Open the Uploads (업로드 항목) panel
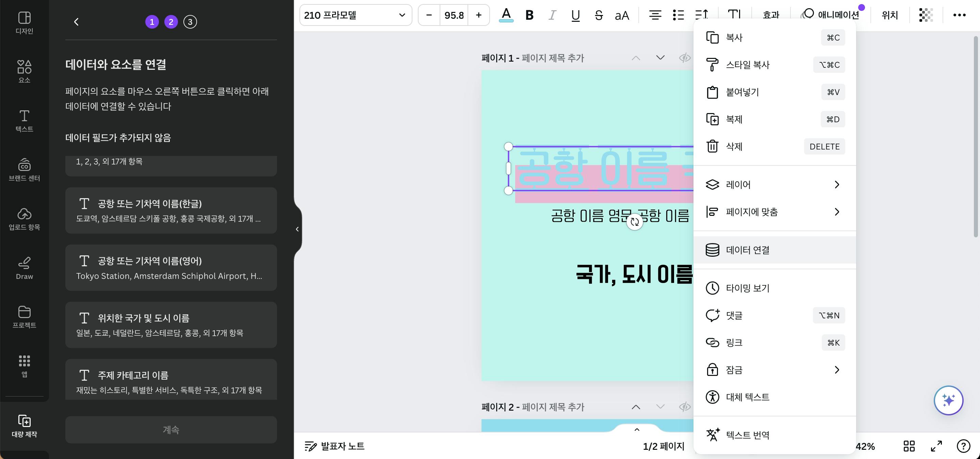The width and height of the screenshot is (980, 459). coord(24,219)
